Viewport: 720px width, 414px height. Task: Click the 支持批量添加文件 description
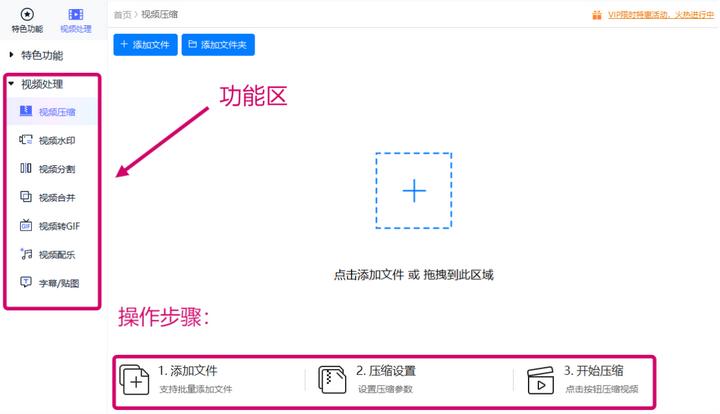[196, 389]
